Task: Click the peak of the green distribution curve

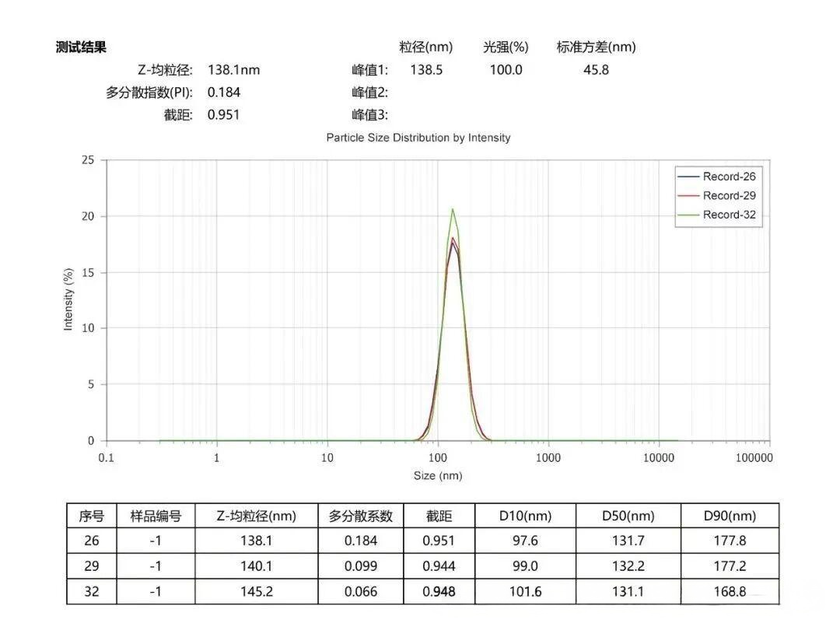Action: coord(453,208)
